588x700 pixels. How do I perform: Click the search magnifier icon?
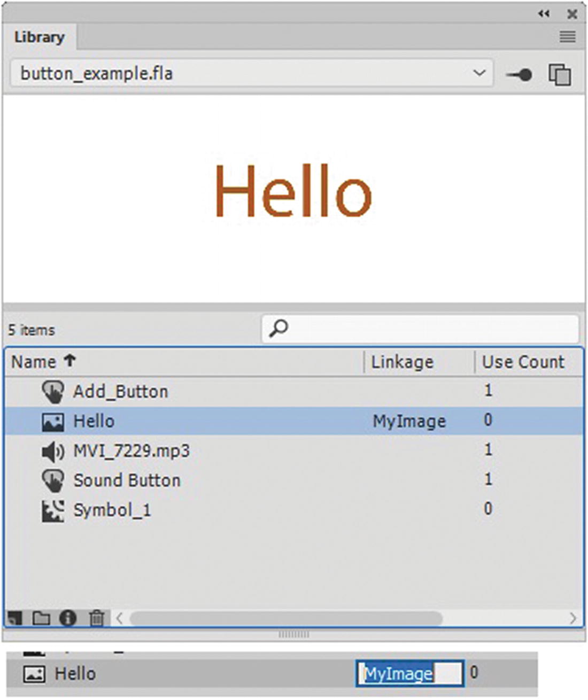point(278,329)
